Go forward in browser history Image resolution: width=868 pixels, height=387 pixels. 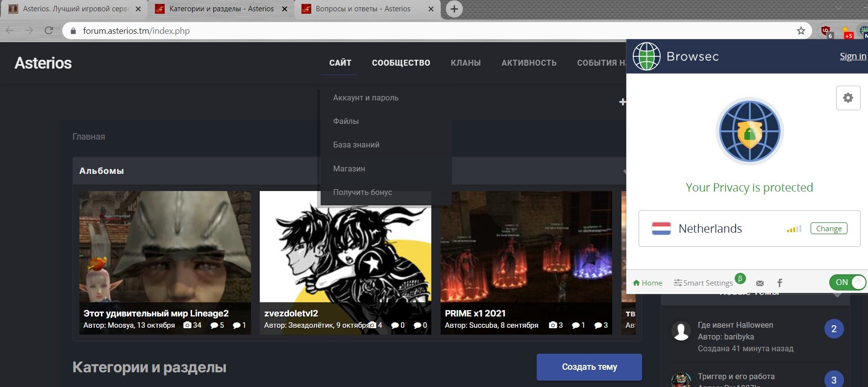[29, 30]
